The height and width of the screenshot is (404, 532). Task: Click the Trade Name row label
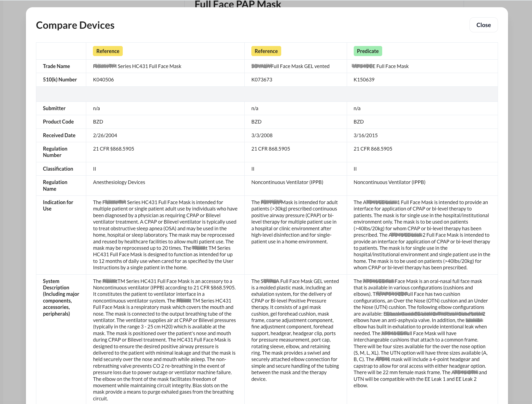click(x=56, y=66)
